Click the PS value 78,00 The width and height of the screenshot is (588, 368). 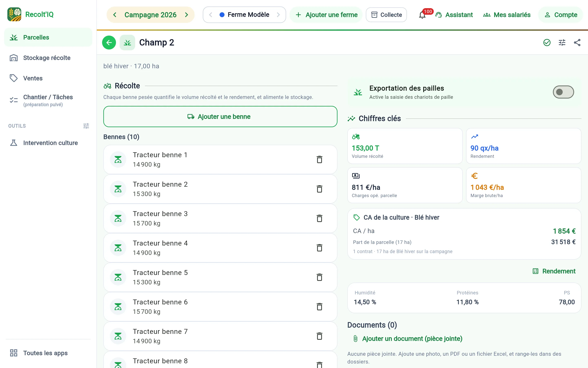(567, 302)
